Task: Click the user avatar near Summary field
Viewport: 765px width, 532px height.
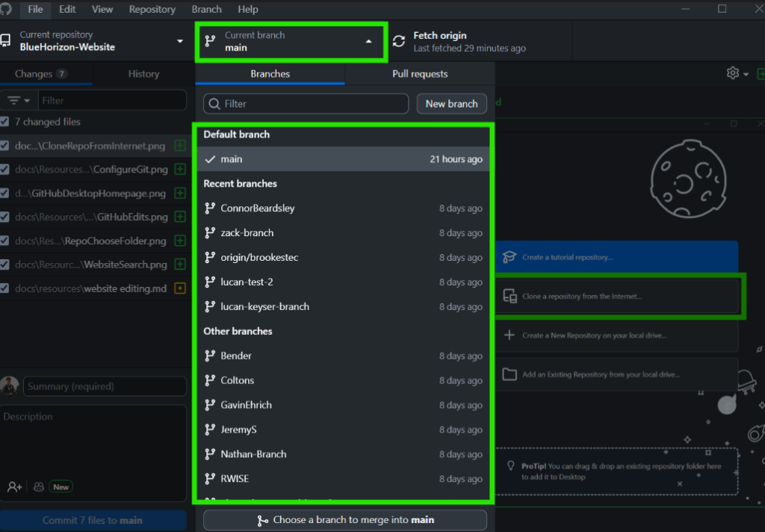Action: pyautogui.click(x=9, y=386)
